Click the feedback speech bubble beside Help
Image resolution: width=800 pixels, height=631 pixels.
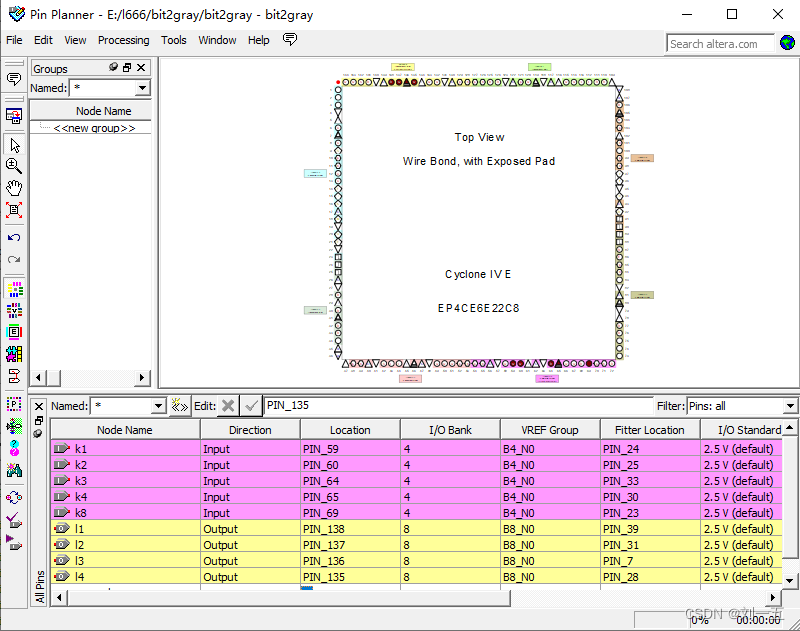(290, 40)
